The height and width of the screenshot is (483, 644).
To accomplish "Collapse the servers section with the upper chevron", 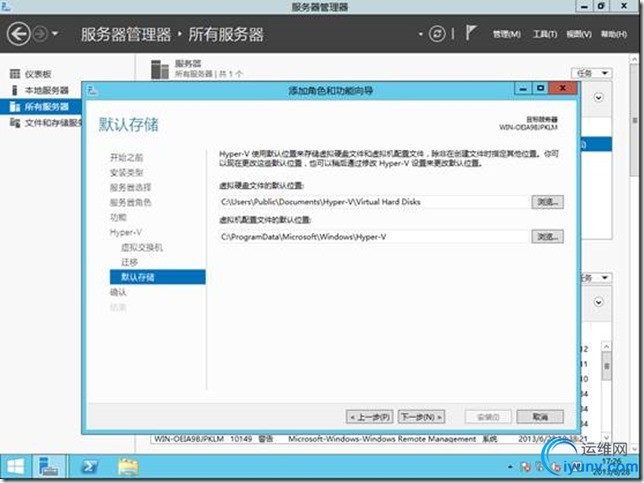I will coord(598,98).
